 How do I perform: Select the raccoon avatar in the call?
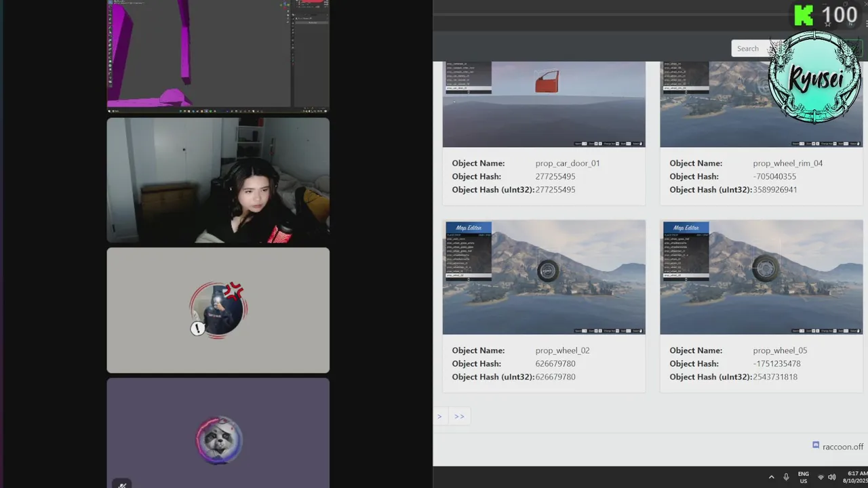pos(218,440)
